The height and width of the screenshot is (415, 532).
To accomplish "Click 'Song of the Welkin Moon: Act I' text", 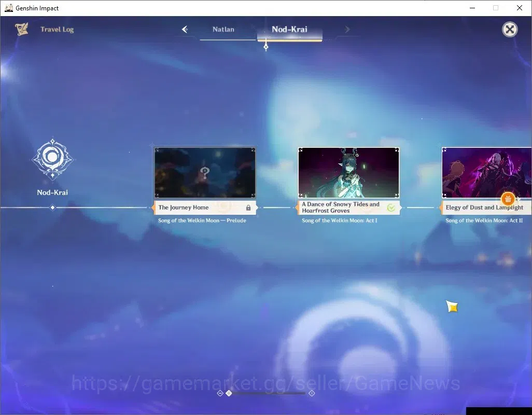I will pyautogui.click(x=339, y=220).
